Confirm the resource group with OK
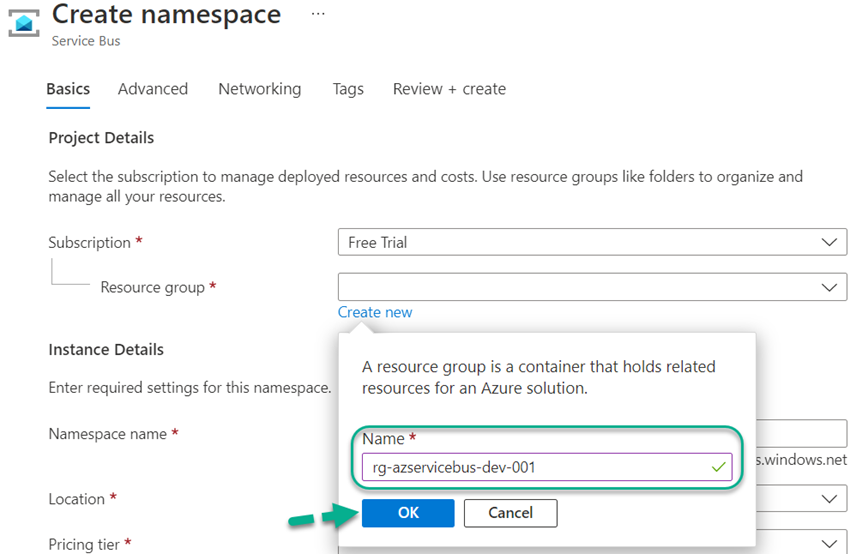The image size is (850, 554). pos(408,513)
